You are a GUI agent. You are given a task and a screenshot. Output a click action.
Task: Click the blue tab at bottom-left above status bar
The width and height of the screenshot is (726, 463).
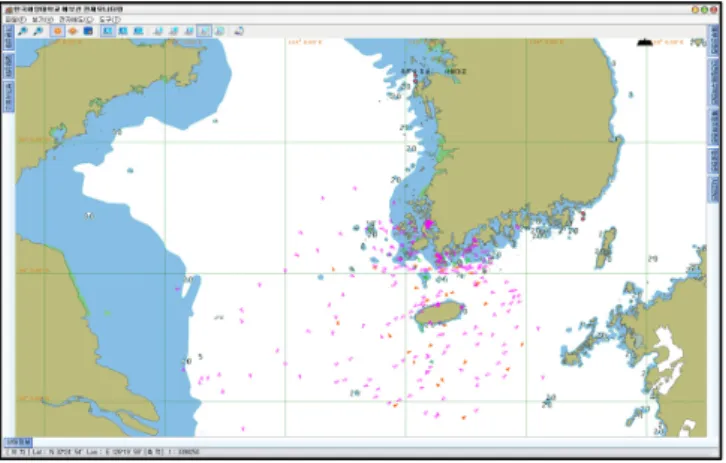(19, 442)
